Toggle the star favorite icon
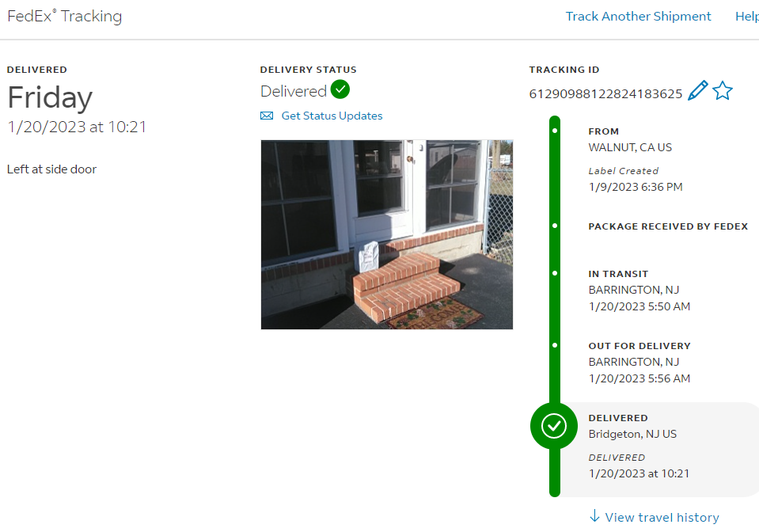This screenshot has width=759, height=532. pos(723,91)
